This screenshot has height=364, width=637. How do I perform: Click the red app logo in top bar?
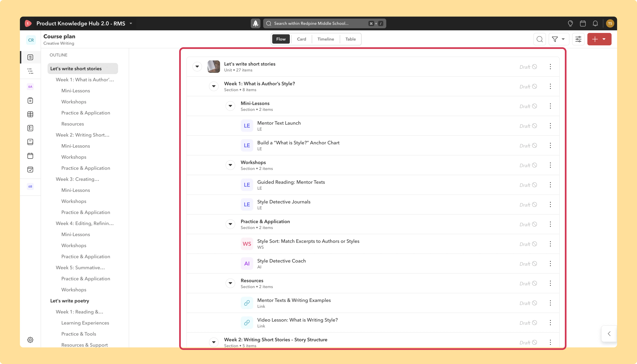28,24
